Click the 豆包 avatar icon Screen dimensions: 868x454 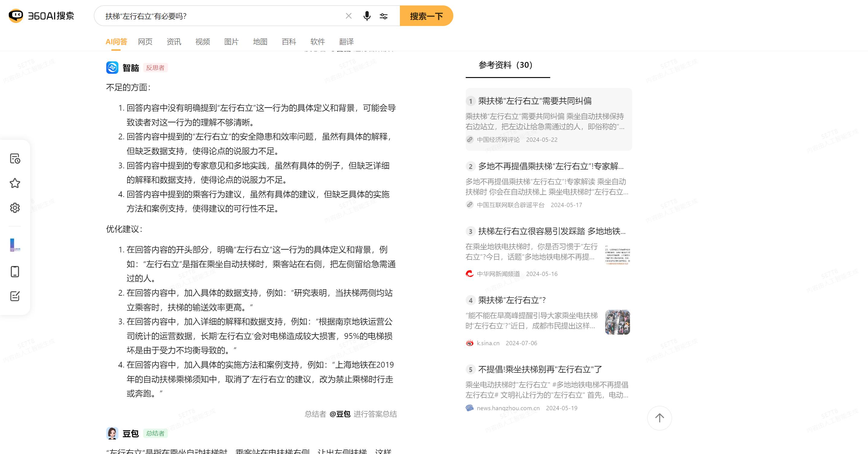click(112, 433)
